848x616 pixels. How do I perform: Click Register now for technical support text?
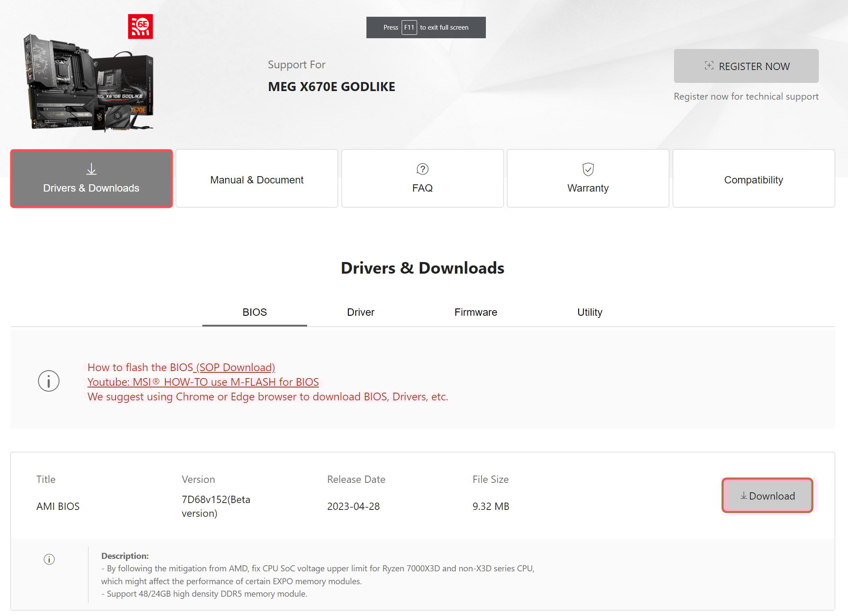[746, 96]
